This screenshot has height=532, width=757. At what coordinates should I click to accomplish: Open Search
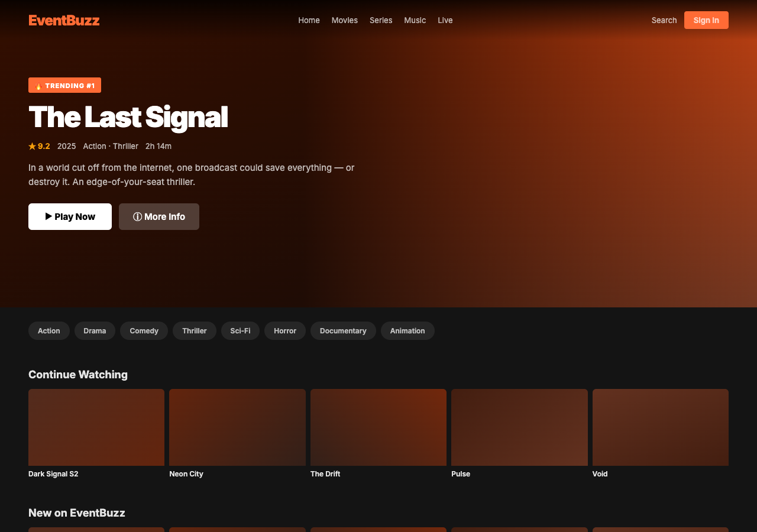[x=664, y=20]
